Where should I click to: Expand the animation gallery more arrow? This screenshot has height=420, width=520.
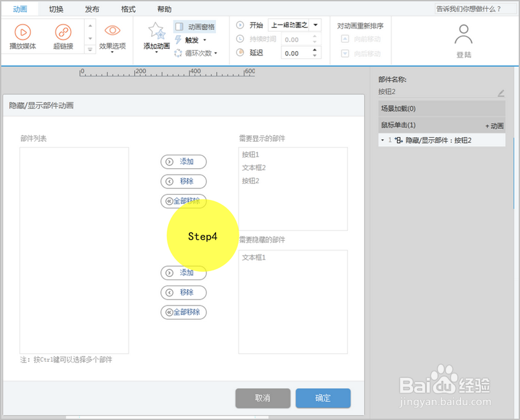[x=90, y=49]
